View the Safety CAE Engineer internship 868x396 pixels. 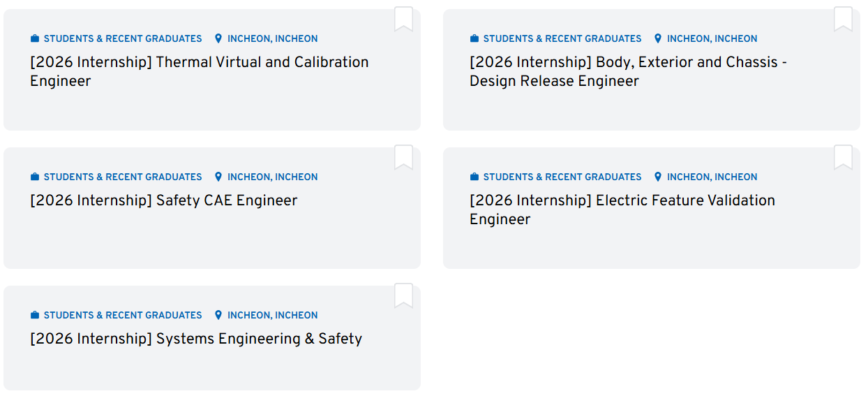[x=164, y=200]
